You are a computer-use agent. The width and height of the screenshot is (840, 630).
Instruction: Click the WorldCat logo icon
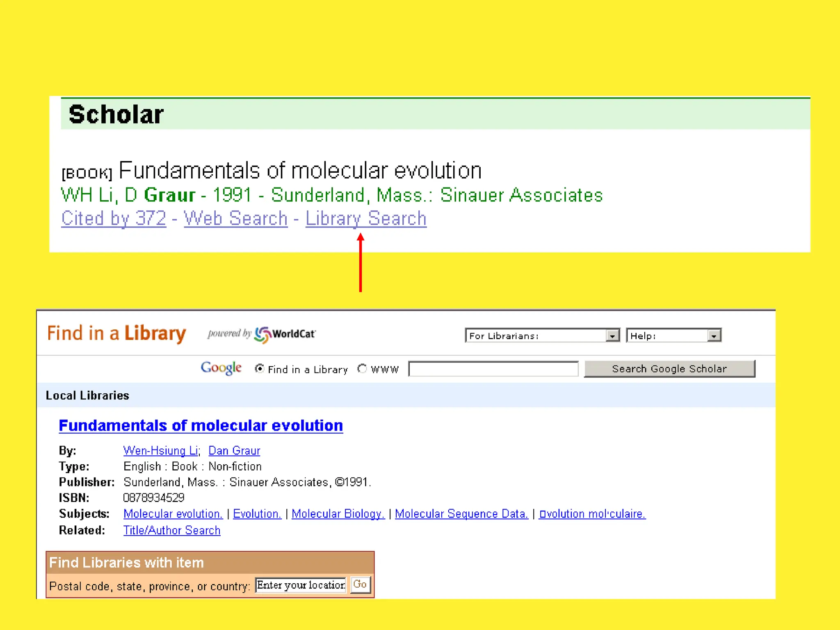click(263, 334)
